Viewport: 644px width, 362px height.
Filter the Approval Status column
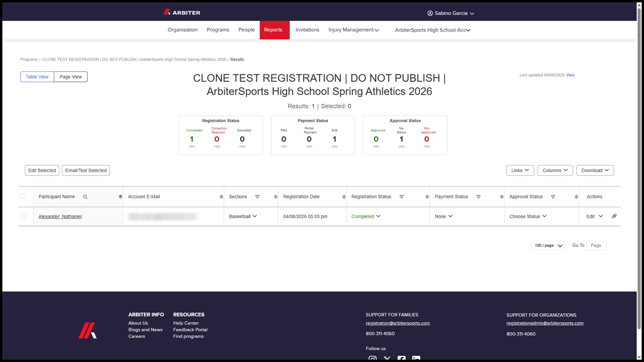click(553, 197)
